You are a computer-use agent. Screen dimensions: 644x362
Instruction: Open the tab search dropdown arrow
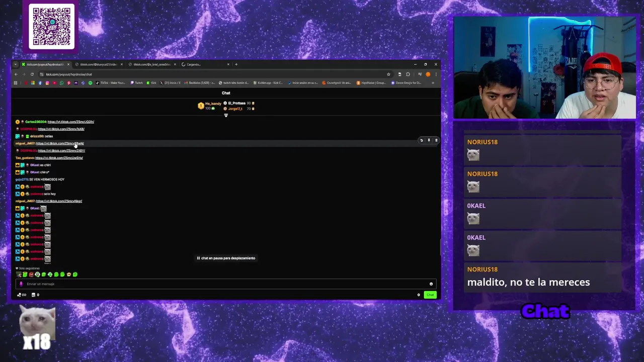[x=16, y=64]
